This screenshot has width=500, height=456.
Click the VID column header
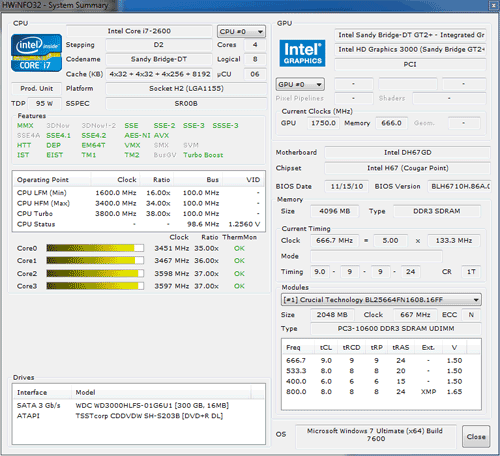[244, 180]
